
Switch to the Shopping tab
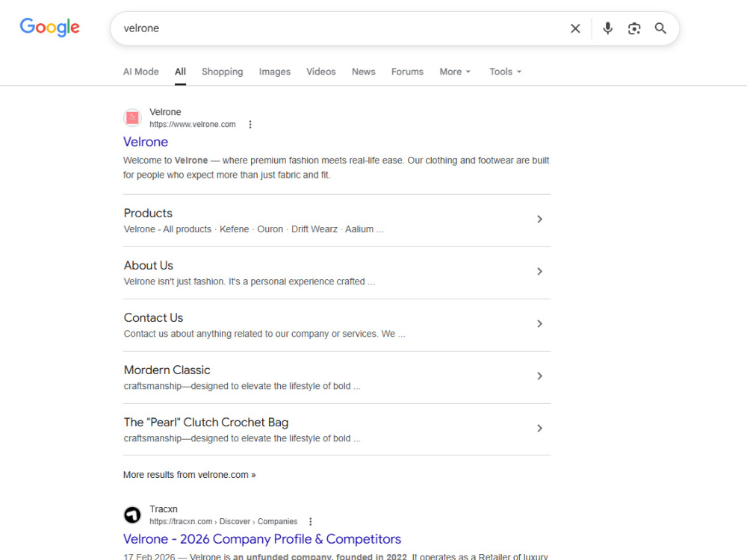(222, 72)
